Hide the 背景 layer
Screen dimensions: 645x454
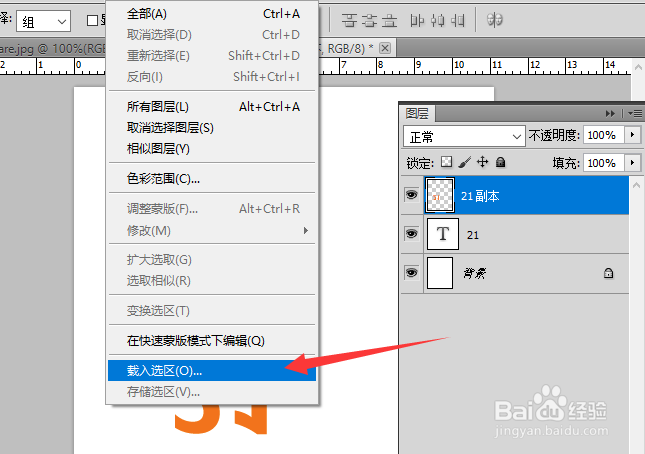(x=411, y=273)
